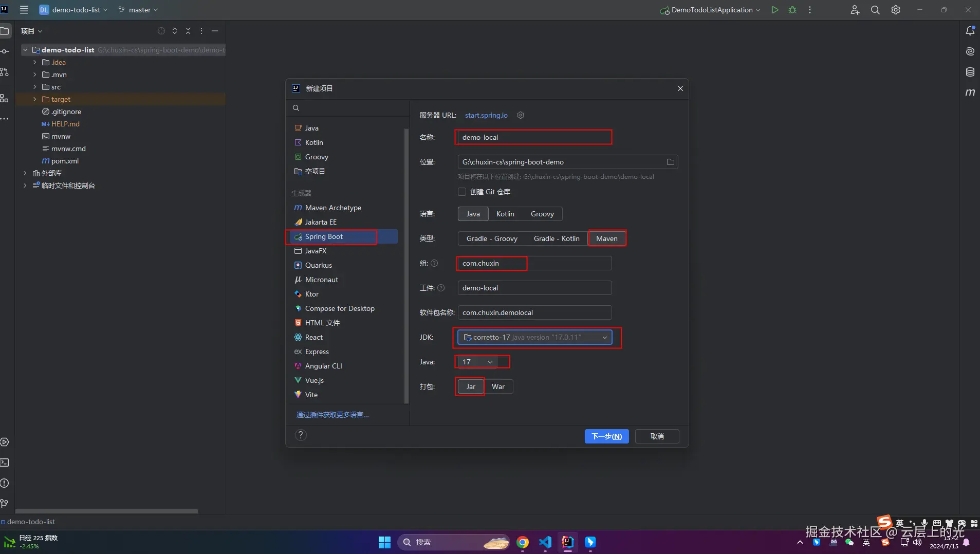Open Google Chrome from taskbar
Viewport: 980px width, 554px height.
(x=523, y=542)
